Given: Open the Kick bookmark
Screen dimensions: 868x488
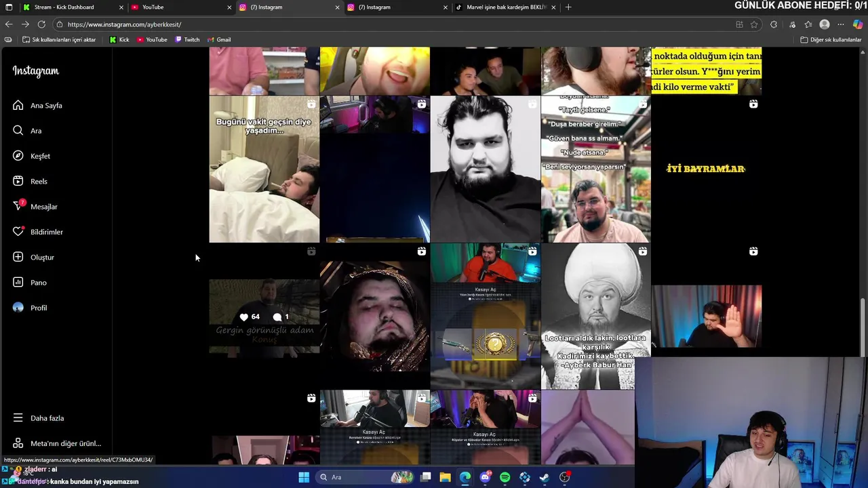Looking at the screenshot, I should [119, 39].
